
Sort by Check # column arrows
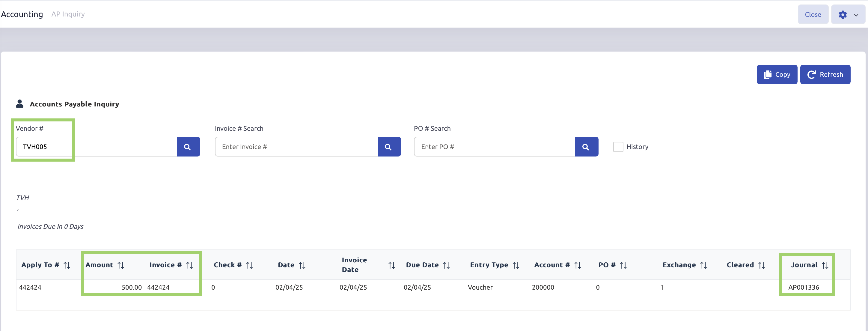point(249,266)
